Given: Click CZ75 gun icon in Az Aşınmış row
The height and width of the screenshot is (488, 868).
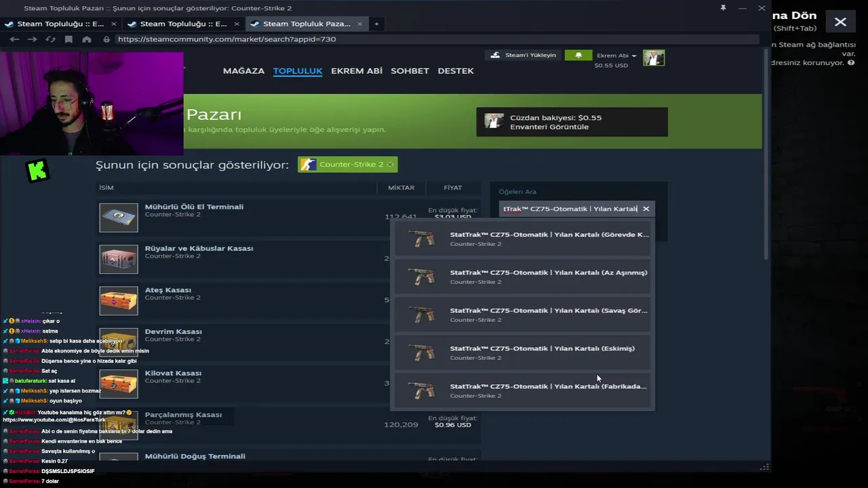Looking at the screenshot, I should point(422,277).
